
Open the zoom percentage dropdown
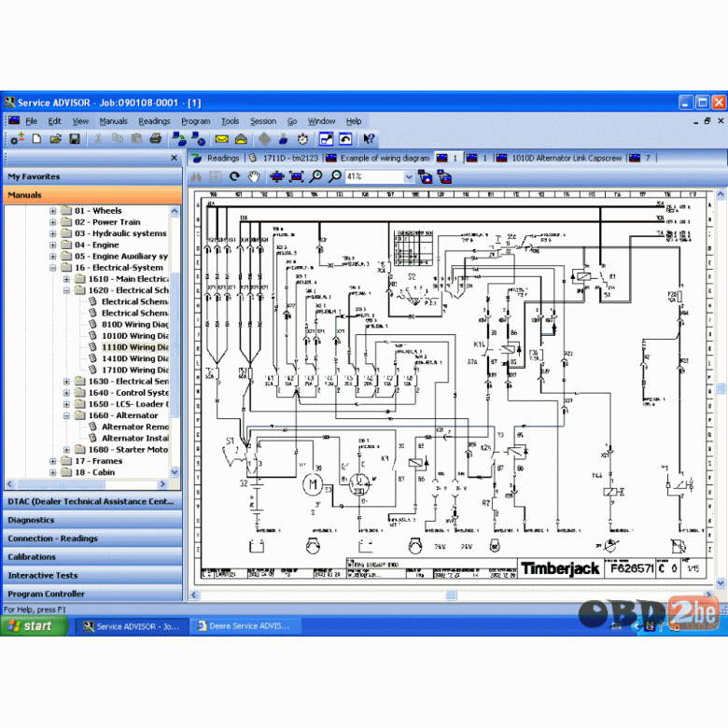pyautogui.click(x=409, y=177)
